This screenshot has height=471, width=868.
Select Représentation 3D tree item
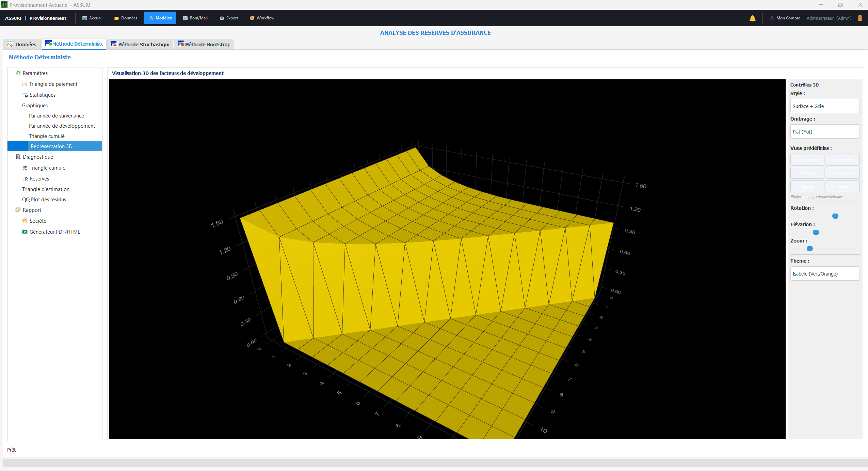pyautogui.click(x=51, y=146)
